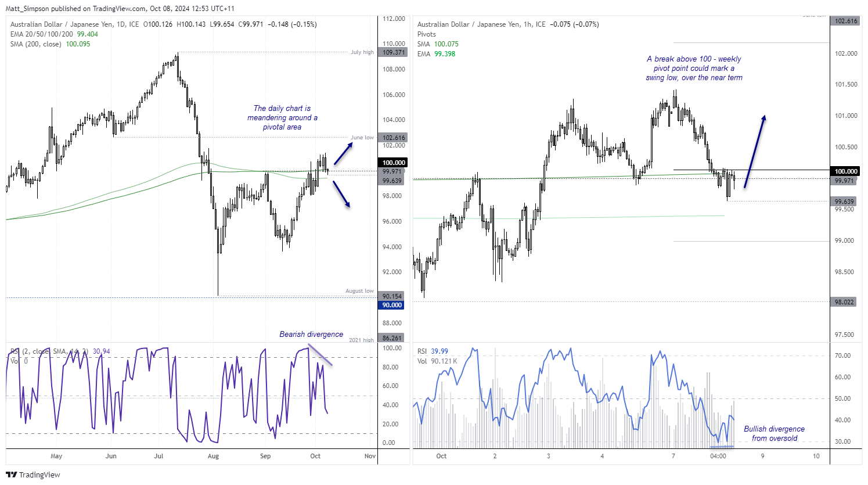
Task: Click the '2021 high' line label
Action: (362, 340)
